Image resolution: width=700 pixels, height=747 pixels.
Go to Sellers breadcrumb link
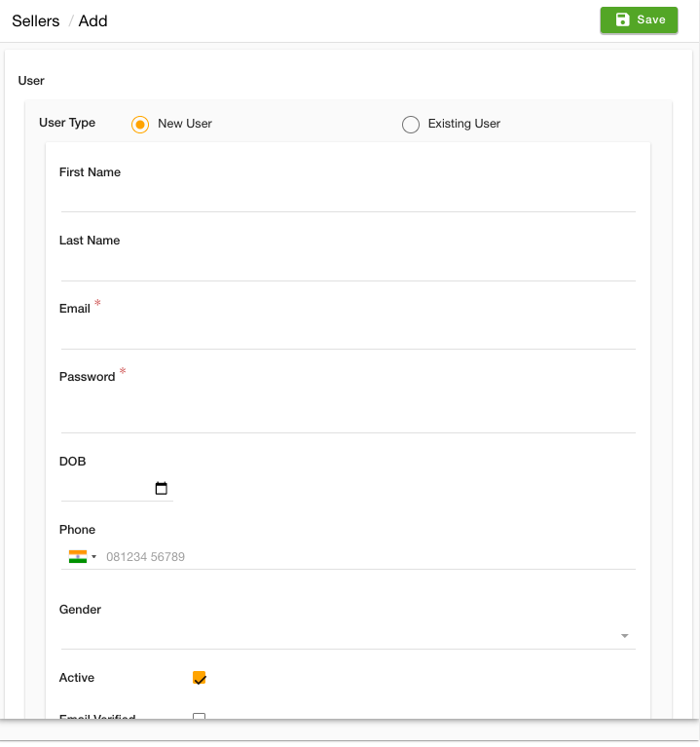pos(36,21)
